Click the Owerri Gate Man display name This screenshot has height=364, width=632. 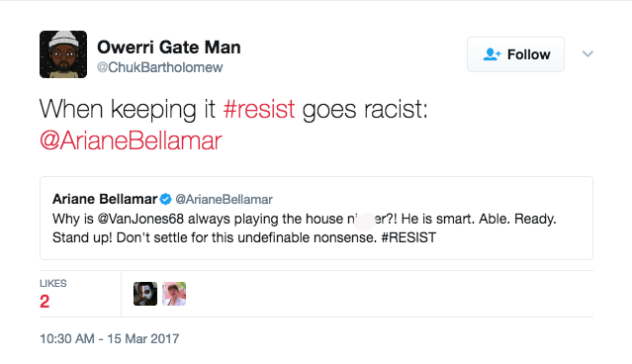[169, 47]
